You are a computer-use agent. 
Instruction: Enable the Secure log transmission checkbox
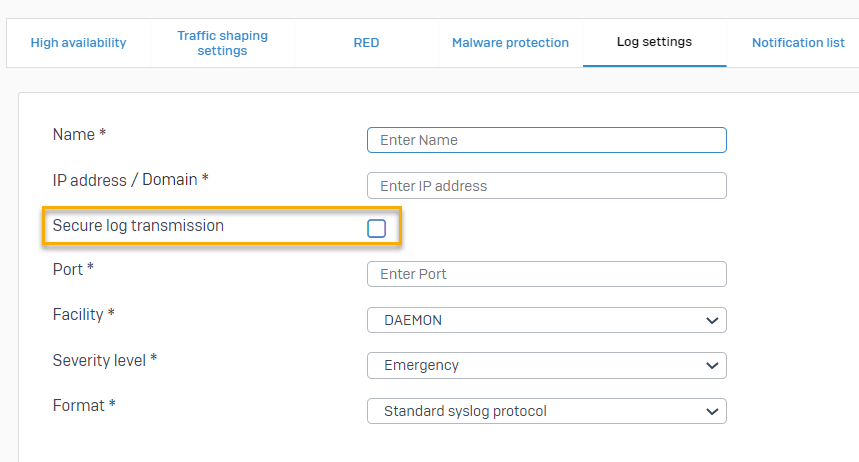pyautogui.click(x=376, y=228)
